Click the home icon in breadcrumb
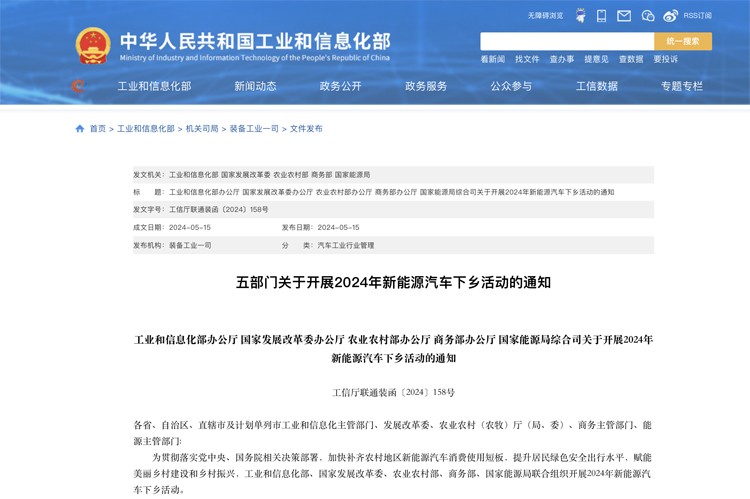The image size is (750, 499). 80,128
